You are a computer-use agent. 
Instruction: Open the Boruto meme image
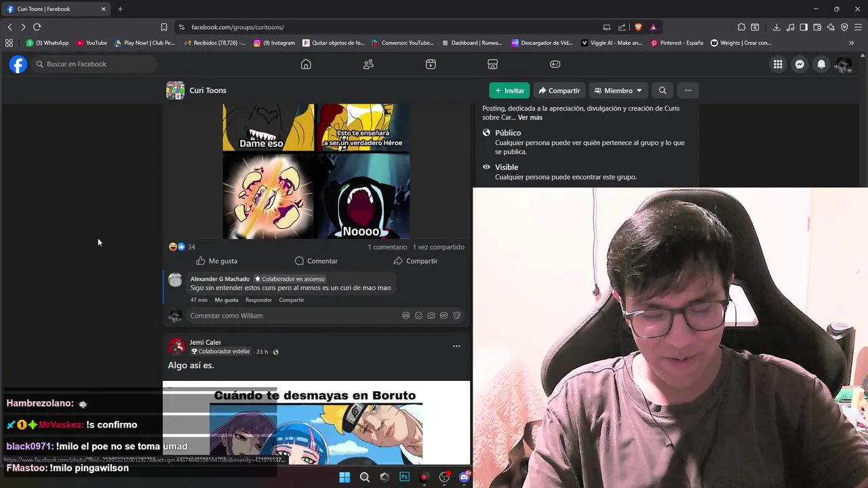316,422
